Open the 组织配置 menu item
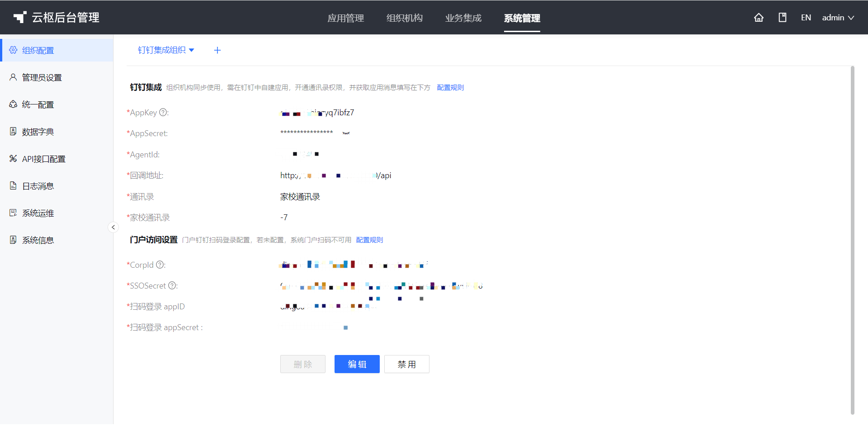868x426 pixels. 57,50
